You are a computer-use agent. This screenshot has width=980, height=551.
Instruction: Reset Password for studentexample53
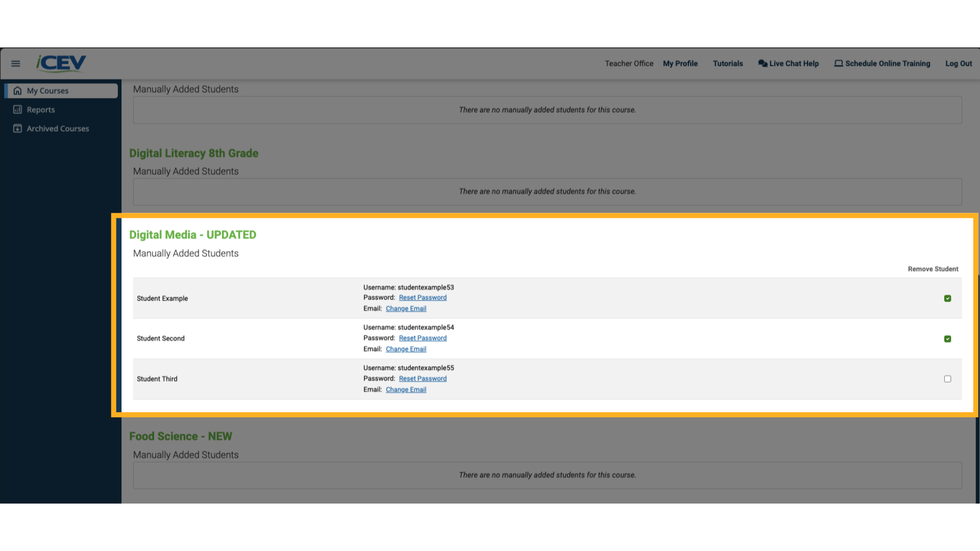point(423,297)
